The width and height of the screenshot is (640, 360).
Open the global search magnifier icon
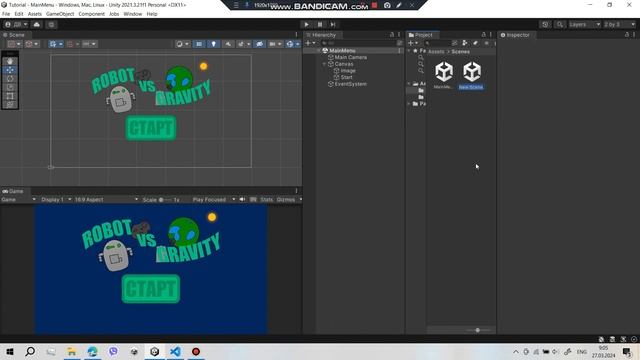pyautogui.click(x=560, y=24)
